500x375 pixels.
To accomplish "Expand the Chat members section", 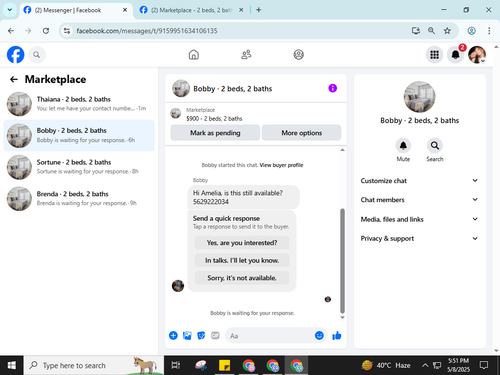I will (x=419, y=200).
